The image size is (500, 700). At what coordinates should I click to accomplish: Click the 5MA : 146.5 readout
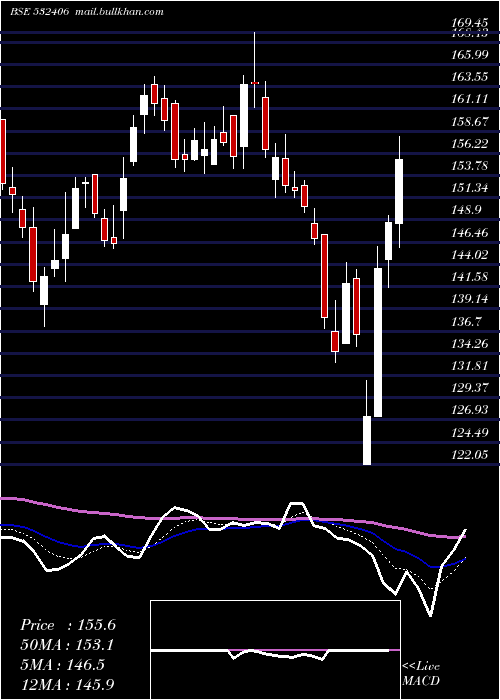tap(62, 664)
